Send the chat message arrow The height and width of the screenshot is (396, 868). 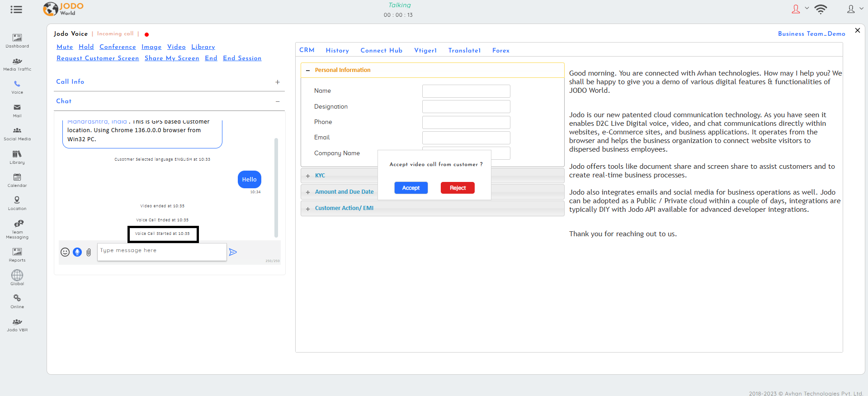(x=233, y=252)
